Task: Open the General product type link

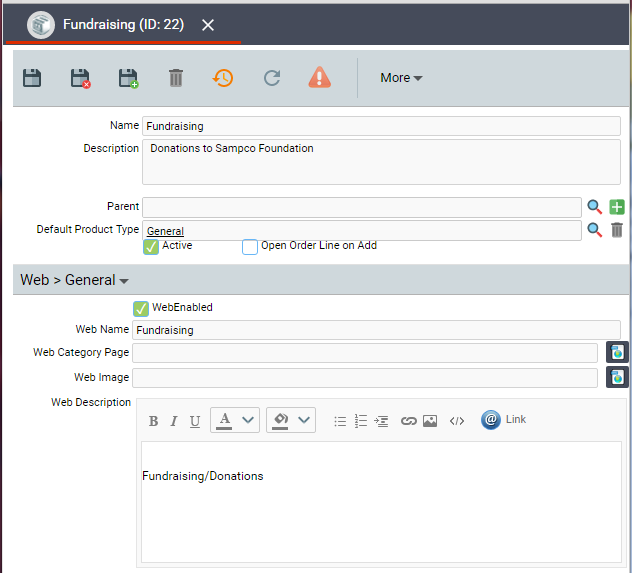Action: pyautogui.click(x=165, y=231)
